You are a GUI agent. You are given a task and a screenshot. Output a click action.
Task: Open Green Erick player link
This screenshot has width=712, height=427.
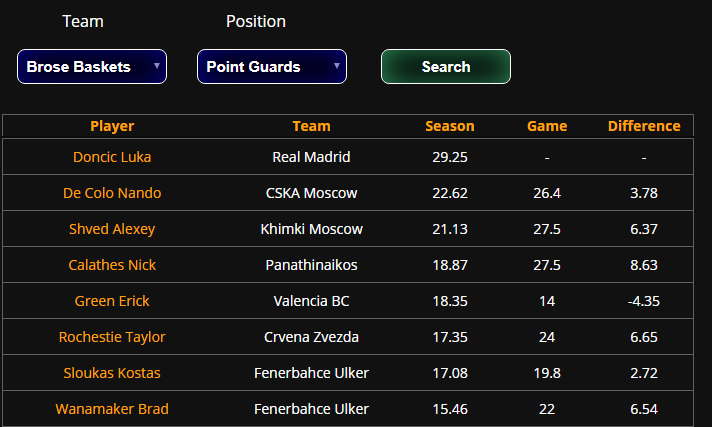point(112,301)
